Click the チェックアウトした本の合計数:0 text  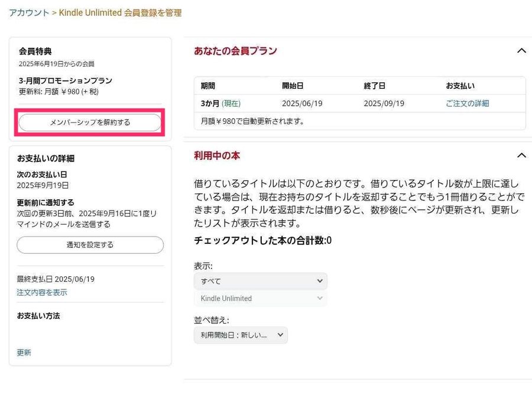click(x=263, y=240)
